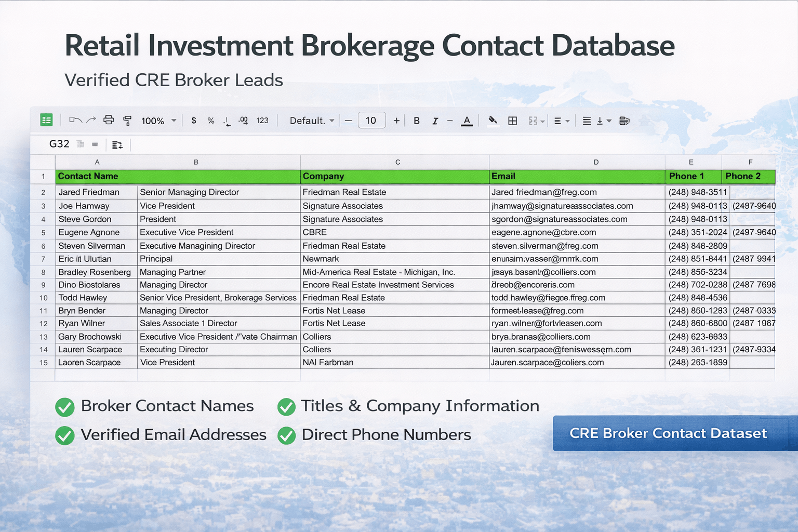Decrease font size with minus button
This screenshot has height=532, width=798.
click(349, 121)
